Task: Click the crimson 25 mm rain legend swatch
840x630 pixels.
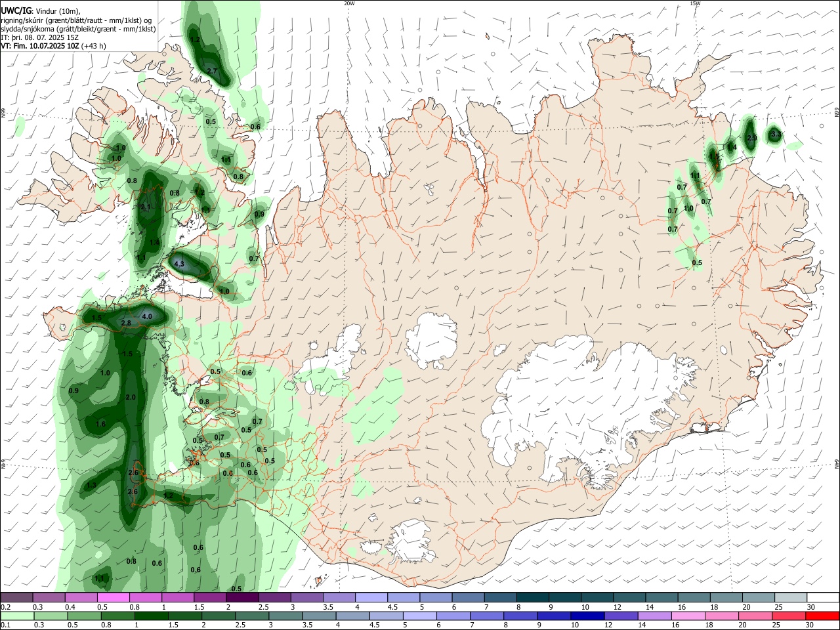Action: (x=790, y=616)
